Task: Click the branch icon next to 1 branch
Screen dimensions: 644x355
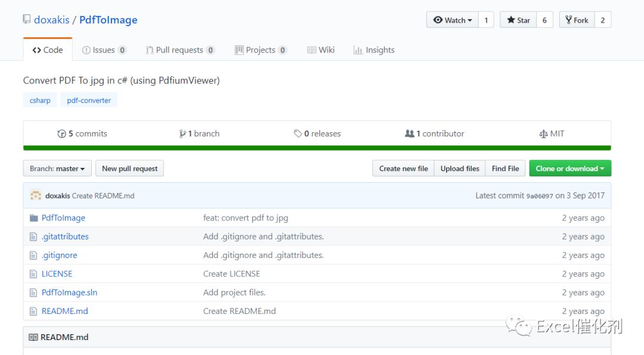Action: pyautogui.click(x=182, y=134)
